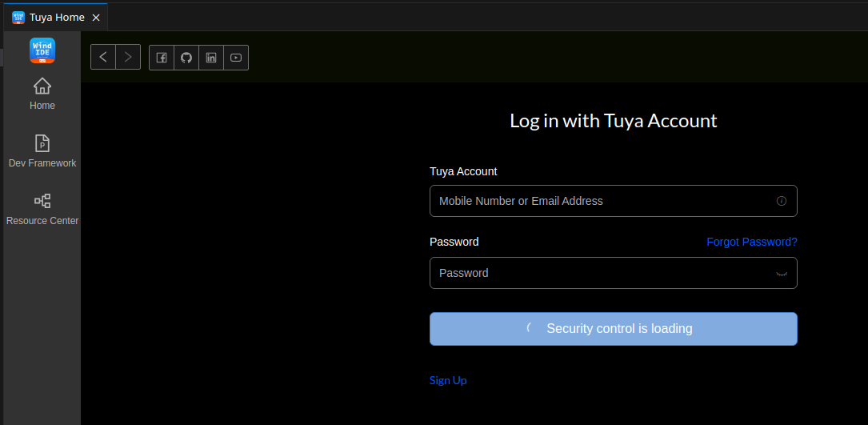Open the LinkedIn link icon
This screenshot has width=868, height=425.
click(211, 58)
